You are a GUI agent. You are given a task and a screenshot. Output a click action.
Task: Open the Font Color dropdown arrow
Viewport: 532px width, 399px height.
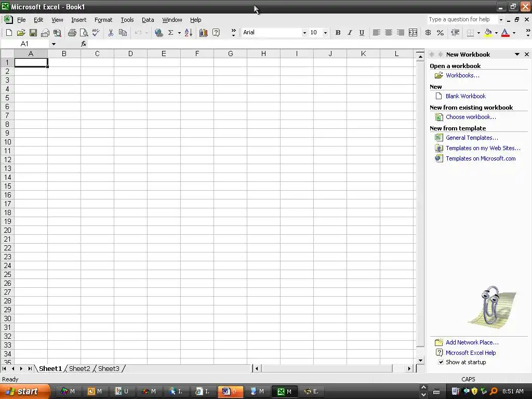pyautogui.click(x=514, y=33)
